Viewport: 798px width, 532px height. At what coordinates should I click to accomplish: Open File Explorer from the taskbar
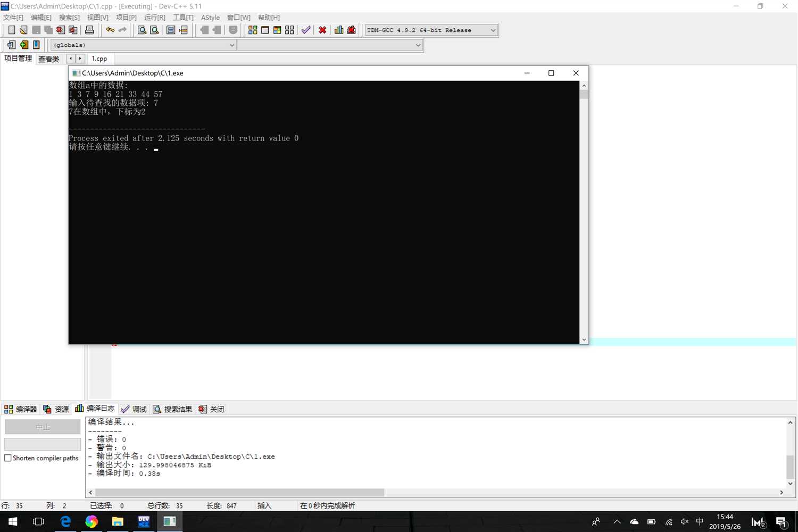click(117, 521)
